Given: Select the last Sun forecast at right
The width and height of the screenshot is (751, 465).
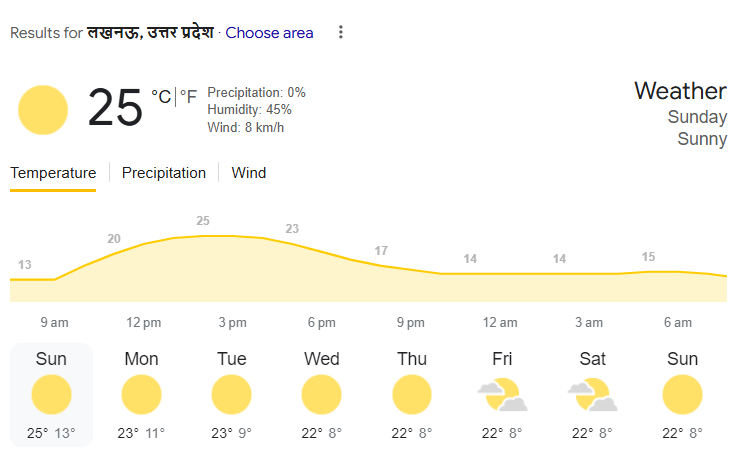Looking at the screenshot, I should click(x=681, y=396).
